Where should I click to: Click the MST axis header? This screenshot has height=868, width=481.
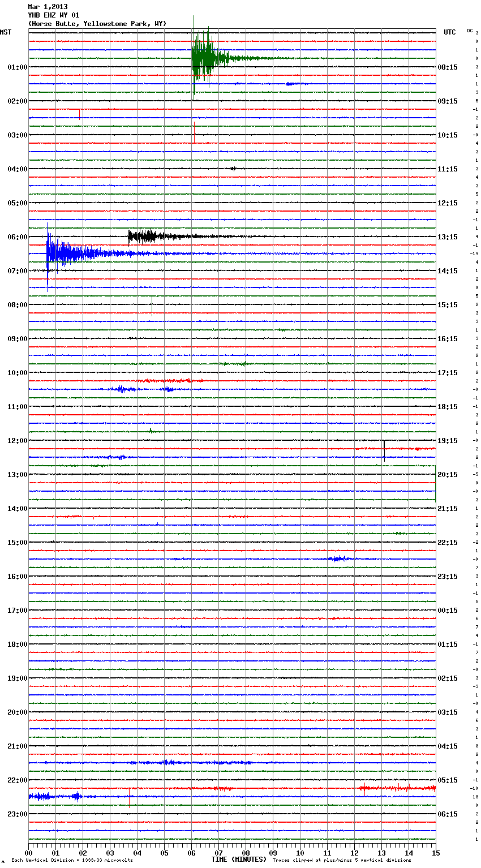pyautogui.click(x=6, y=32)
